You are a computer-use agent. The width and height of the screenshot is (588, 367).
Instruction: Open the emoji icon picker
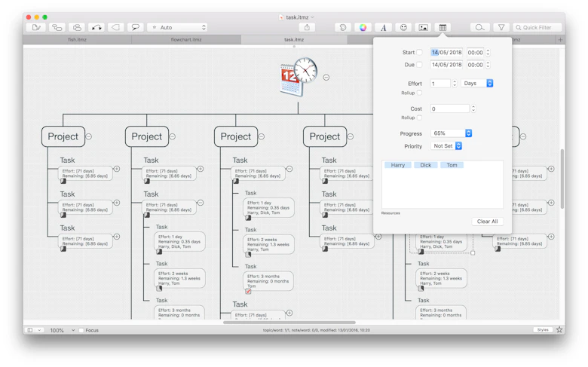pos(403,27)
